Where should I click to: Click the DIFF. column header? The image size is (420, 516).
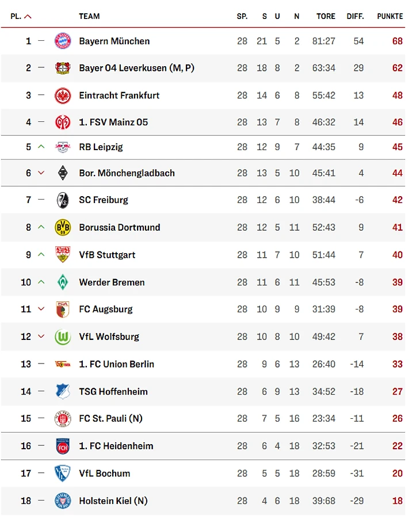click(355, 17)
